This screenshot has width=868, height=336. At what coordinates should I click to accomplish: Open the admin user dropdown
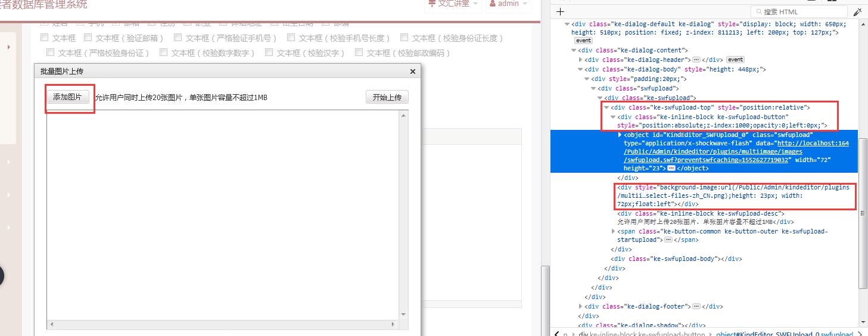[x=508, y=4]
